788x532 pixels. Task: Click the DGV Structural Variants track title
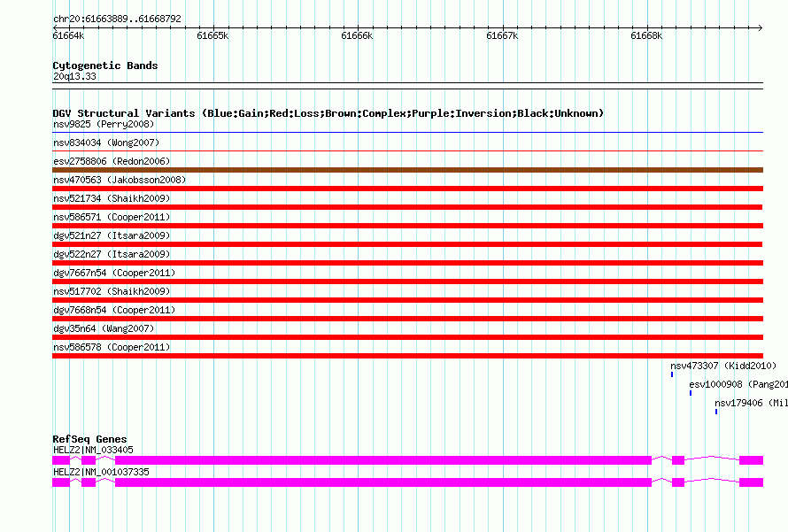point(328,113)
